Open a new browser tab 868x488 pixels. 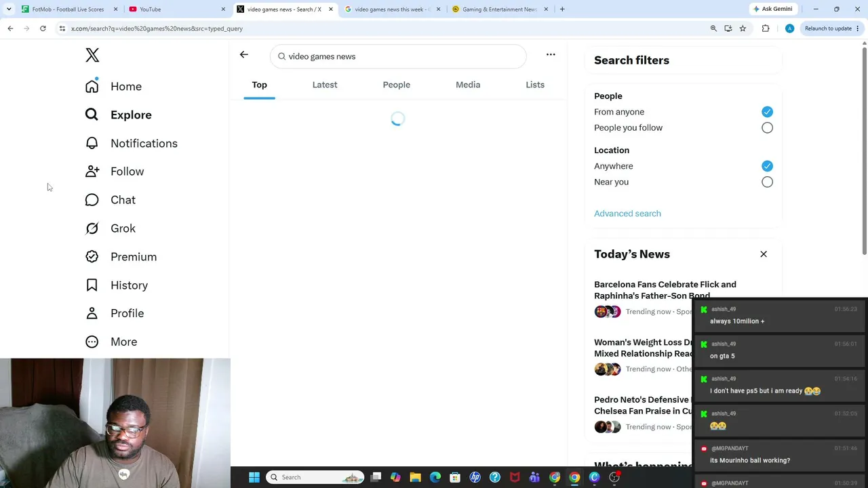click(562, 9)
